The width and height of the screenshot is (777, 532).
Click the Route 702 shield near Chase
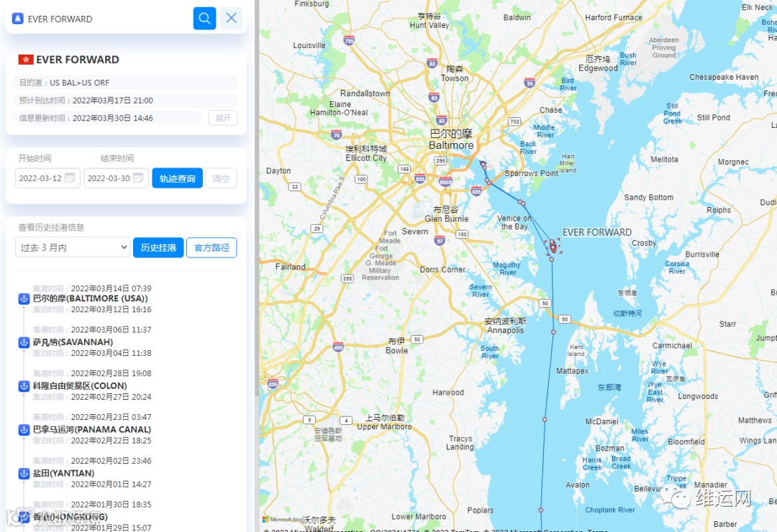coord(515,121)
